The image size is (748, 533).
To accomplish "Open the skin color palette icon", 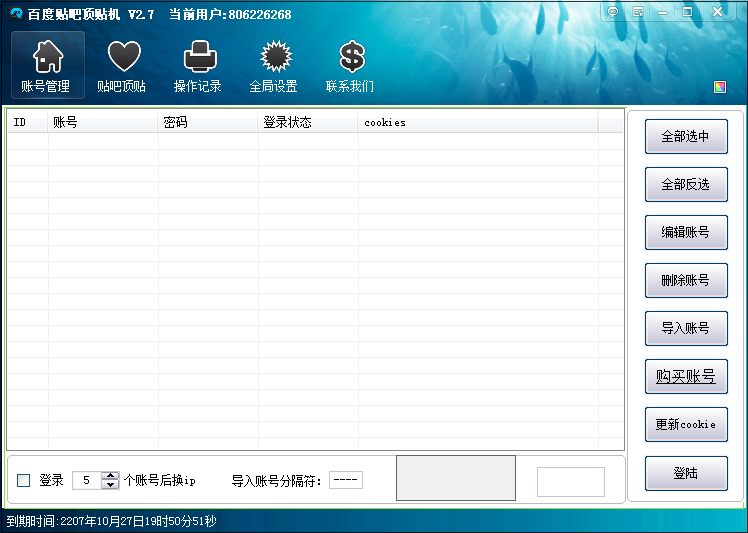I will point(720,87).
